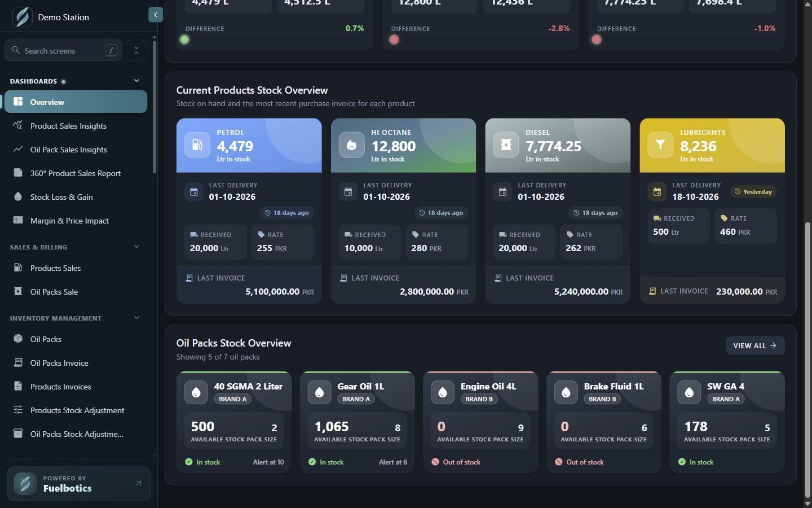Viewport: 812px width, 508px height.
Task: Click the Lubricants last delivery calendar icon
Action: [x=657, y=192]
